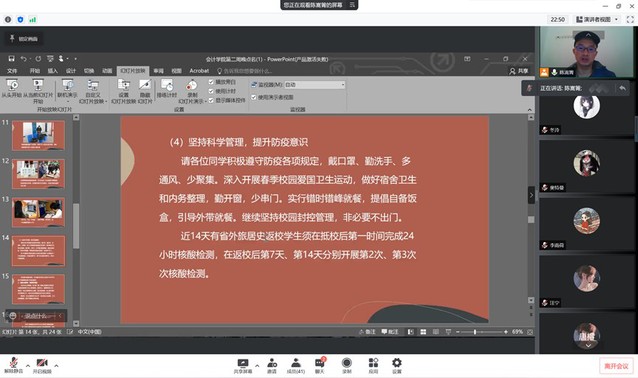Toggle the Use Timings checkbox
Viewport: 638px width, 378px height.
(211, 91)
